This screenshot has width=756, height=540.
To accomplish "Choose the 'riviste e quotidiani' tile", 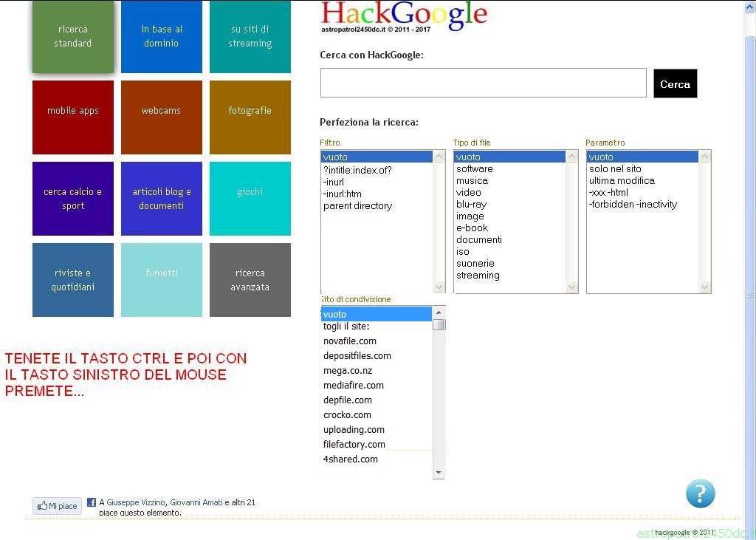I will coord(73,280).
